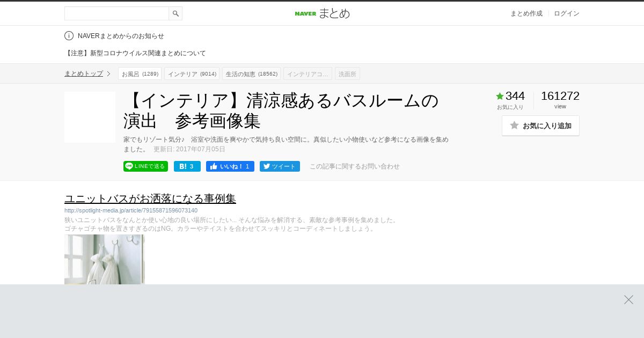Click the 161272 view count

560,96
